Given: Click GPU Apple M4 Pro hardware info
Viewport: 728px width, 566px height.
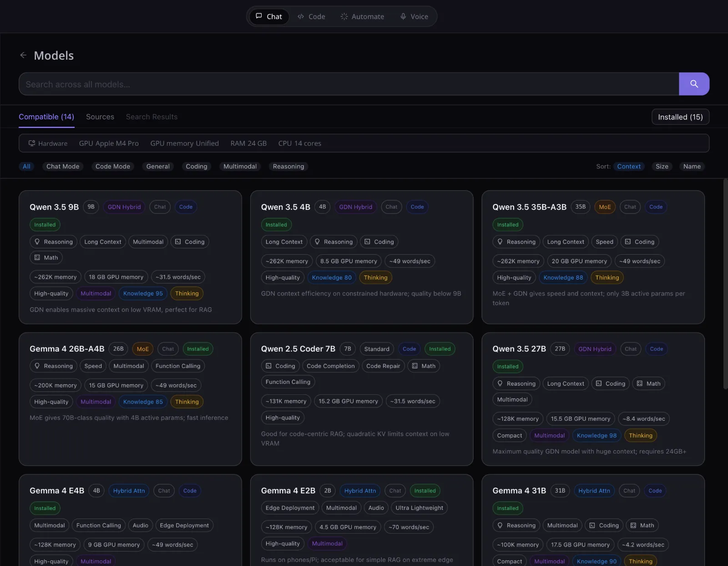Looking at the screenshot, I should click(109, 143).
